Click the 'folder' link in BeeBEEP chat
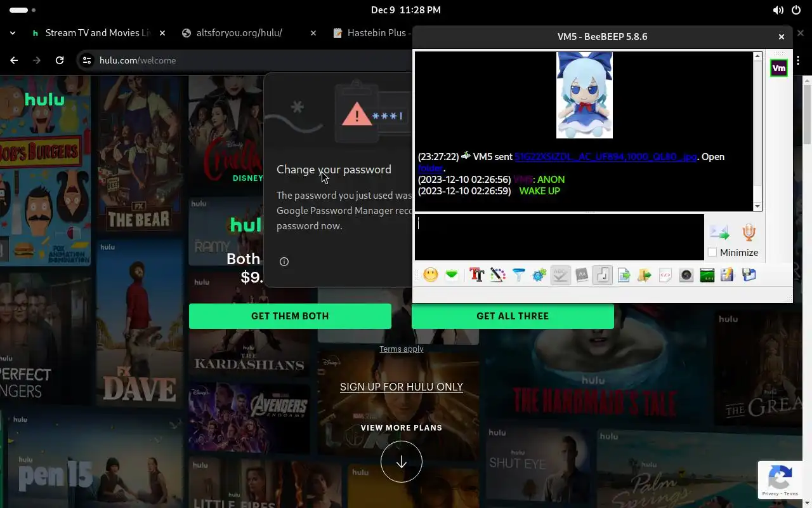This screenshot has width=812, height=508. 430,168
